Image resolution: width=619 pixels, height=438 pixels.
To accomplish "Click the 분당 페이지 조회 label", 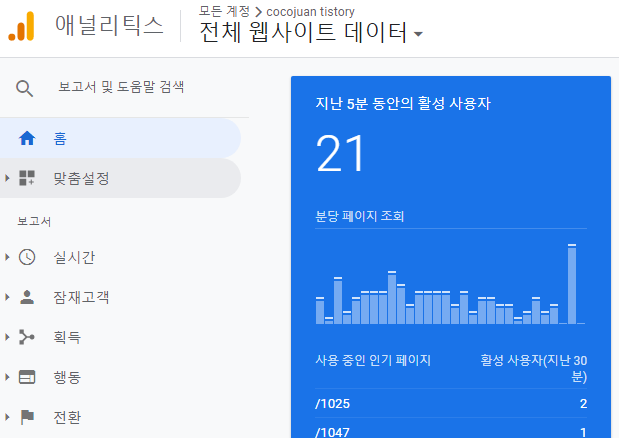I will (x=360, y=216).
